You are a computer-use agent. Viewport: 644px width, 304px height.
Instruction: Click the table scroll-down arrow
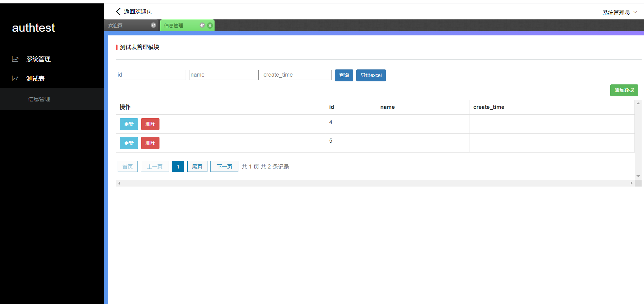(x=638, y=176)
